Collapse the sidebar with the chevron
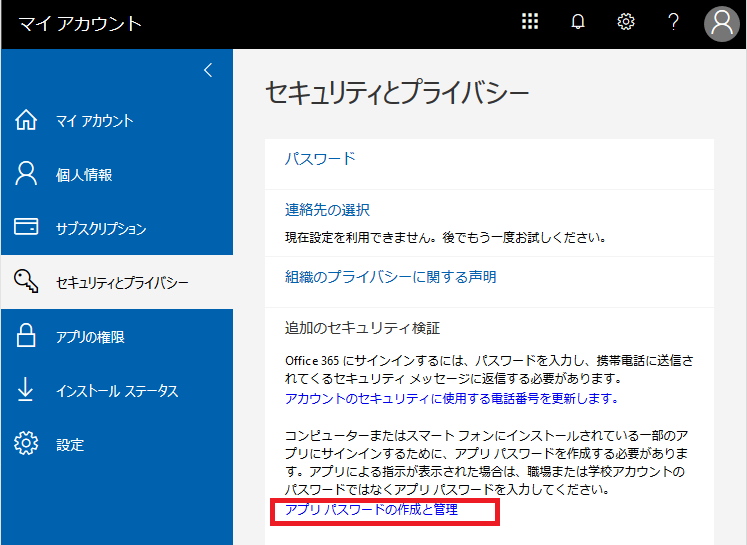The image size is (747, 545). (x=208, y=70)
